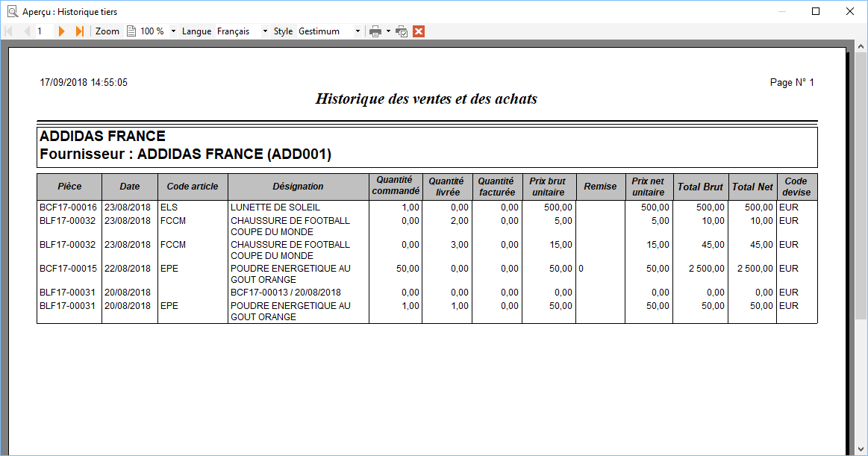
Task: Click the Quantité livrée column header
Action: point(447,187)
